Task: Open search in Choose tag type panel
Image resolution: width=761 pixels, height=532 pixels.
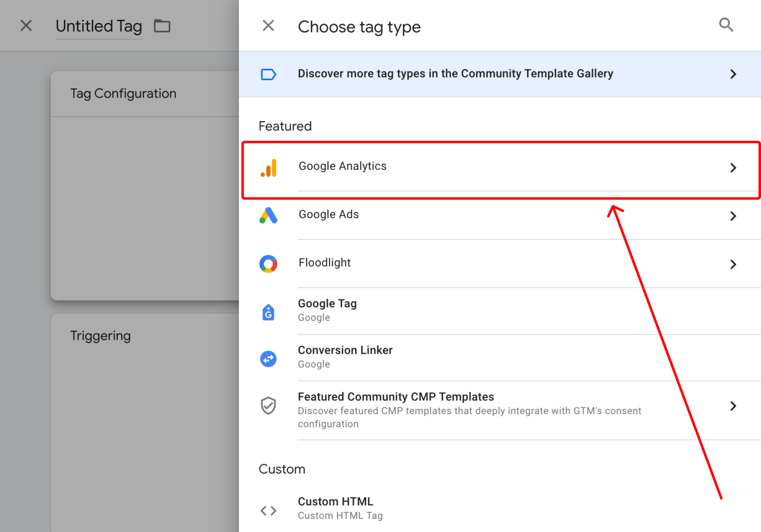Action: point(726,25)
